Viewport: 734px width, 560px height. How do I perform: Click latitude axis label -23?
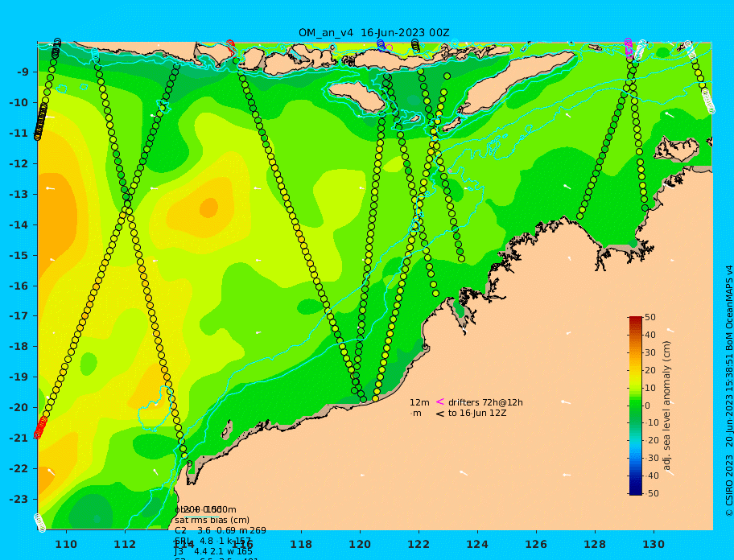(19, 499)
